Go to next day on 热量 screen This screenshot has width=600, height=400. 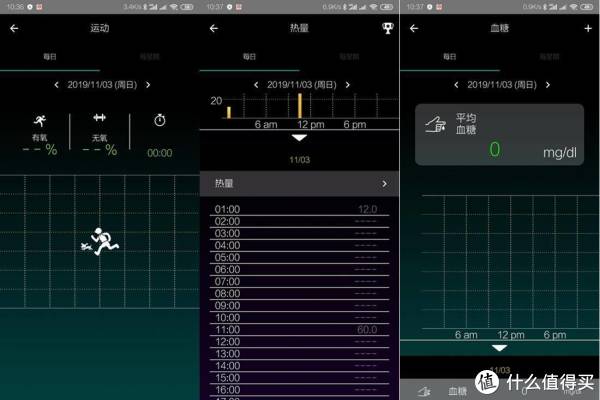[347, 85]
